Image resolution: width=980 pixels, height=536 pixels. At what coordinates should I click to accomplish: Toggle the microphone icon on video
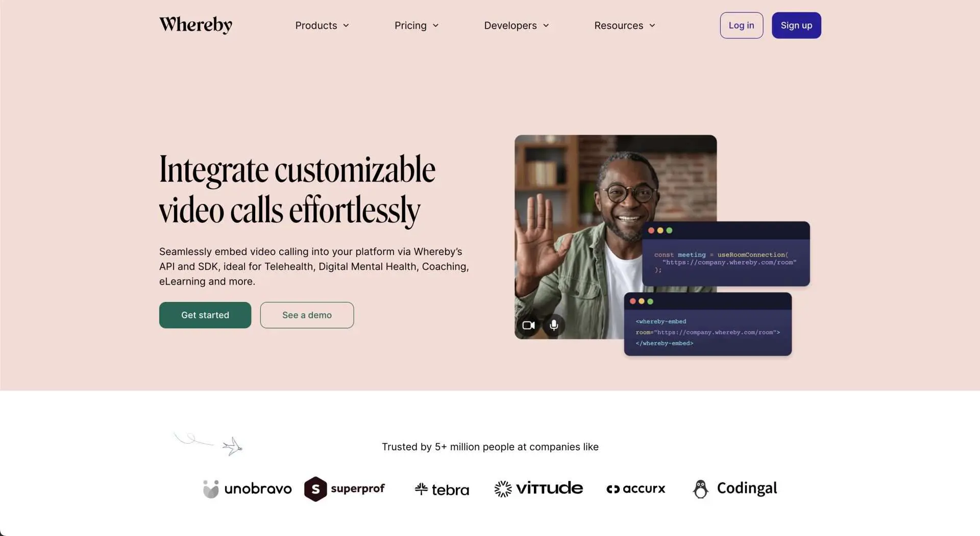(554, 325)
